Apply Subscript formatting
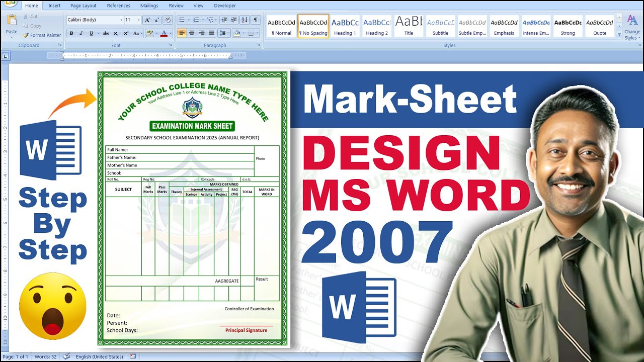This screenshot has width=644, height=362. tap(116, 33)
